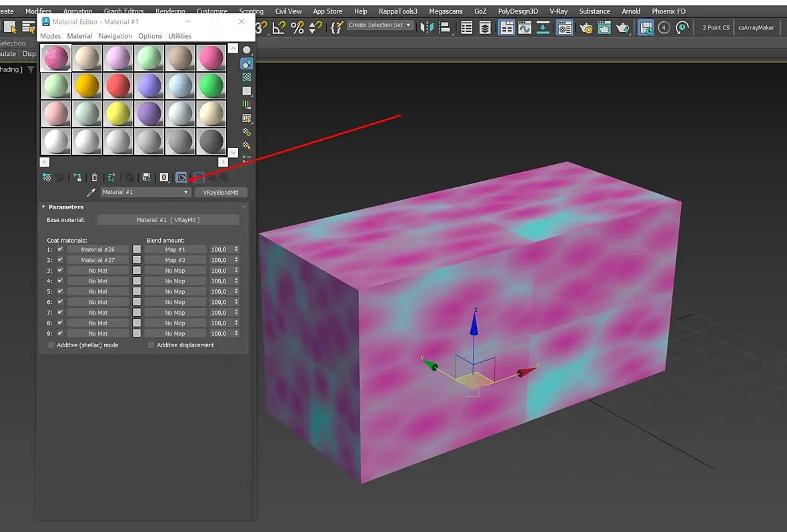Click the trash Reset Map/Material icon
The image size is (787, 532).
point(94,177)
